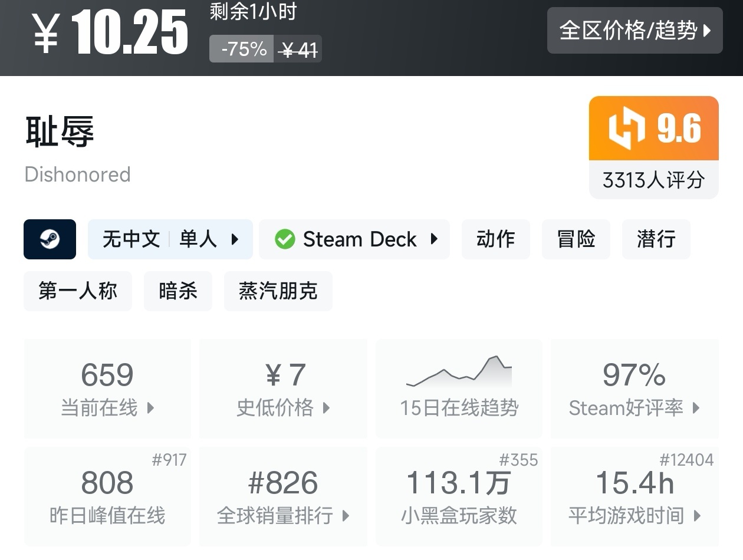Tap the 小黑盒玩家数 113.1万 card
Screen dimensions: 743x560
click(459, 496)
